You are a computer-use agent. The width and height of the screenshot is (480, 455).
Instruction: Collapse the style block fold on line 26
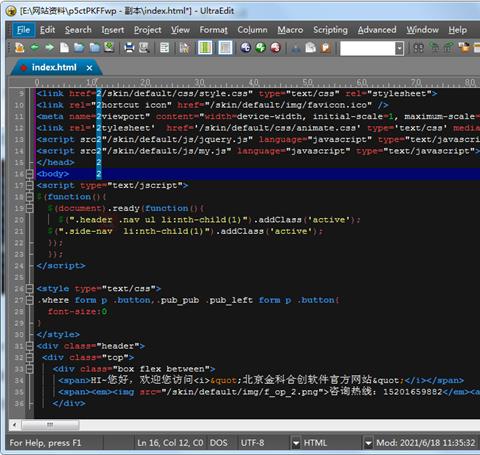coord(30,288)
